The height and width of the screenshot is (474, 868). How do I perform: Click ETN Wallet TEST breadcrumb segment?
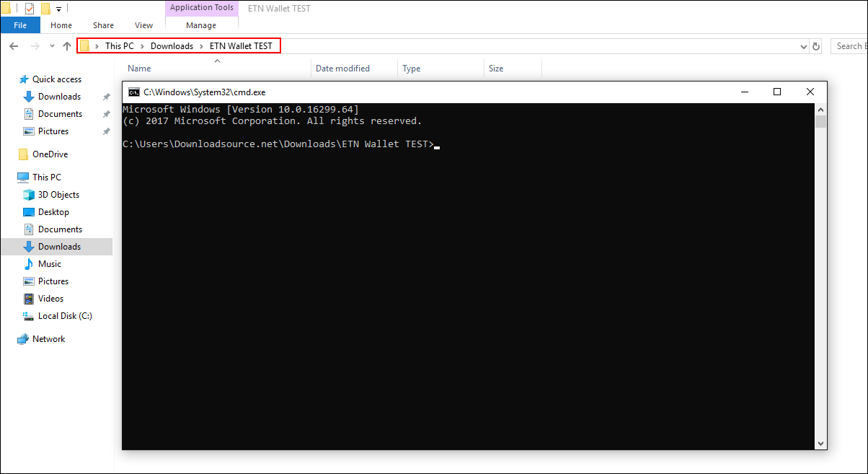241,46
